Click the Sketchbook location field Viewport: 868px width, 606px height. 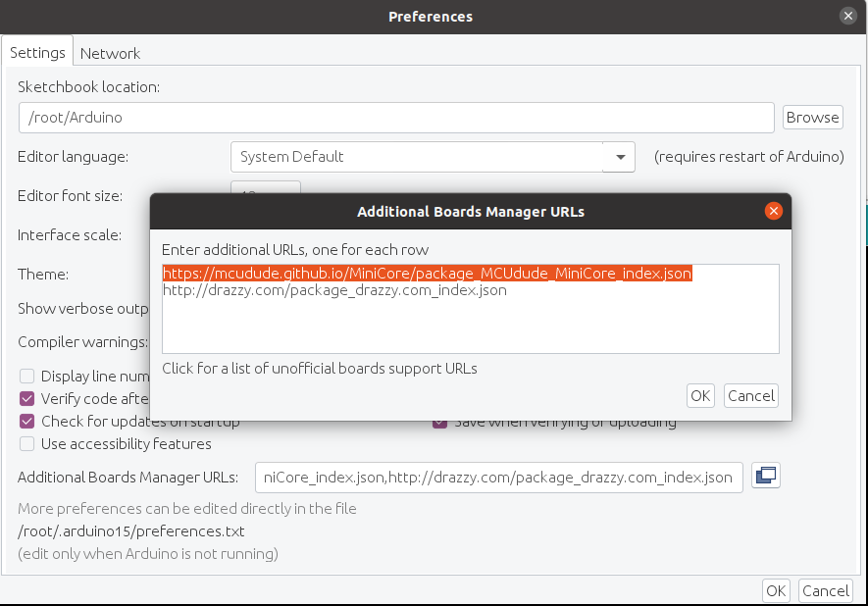[x=396, y=118]
